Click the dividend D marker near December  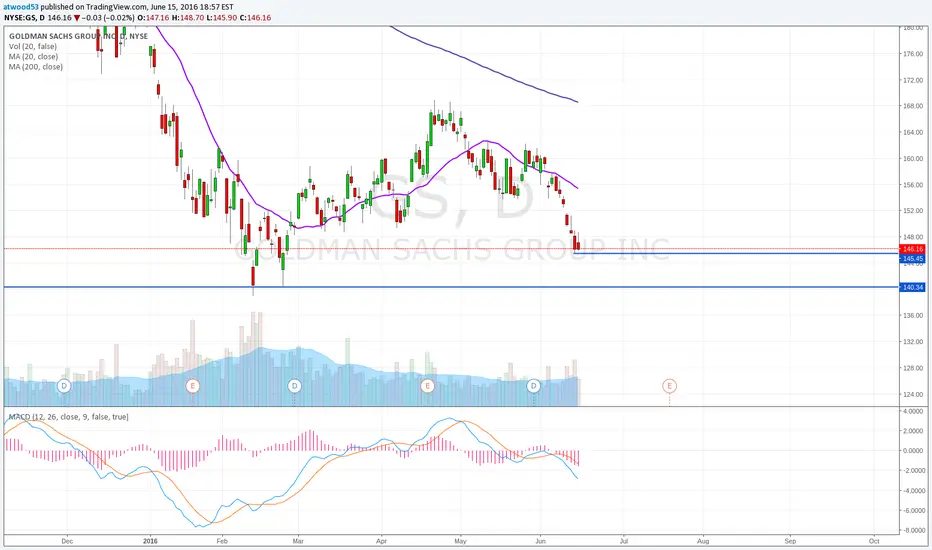tap(64, 386)
